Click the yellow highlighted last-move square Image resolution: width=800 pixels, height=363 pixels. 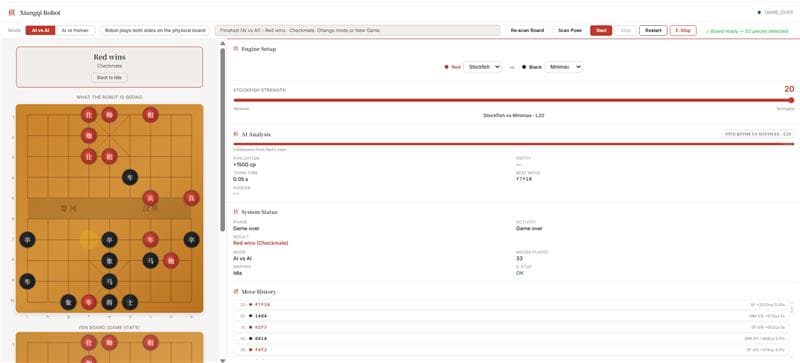[89, 239]
